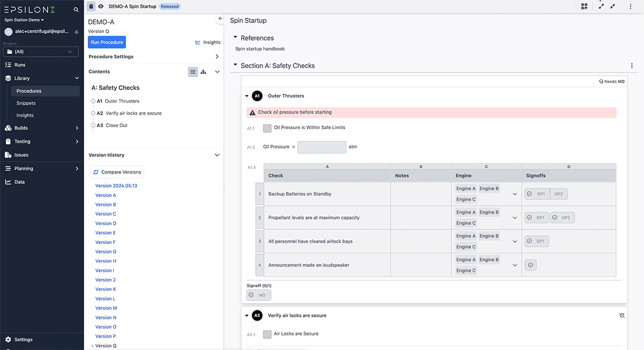Collapse side panel with left arrow
This screenshot has width=644, height=350.
click(x=220, y=19)
